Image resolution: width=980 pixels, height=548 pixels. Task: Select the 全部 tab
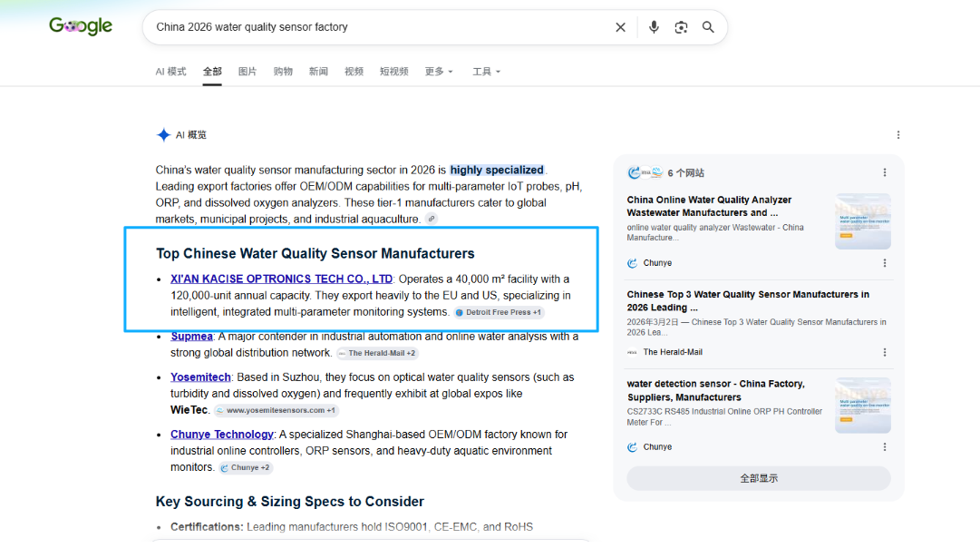212,72
